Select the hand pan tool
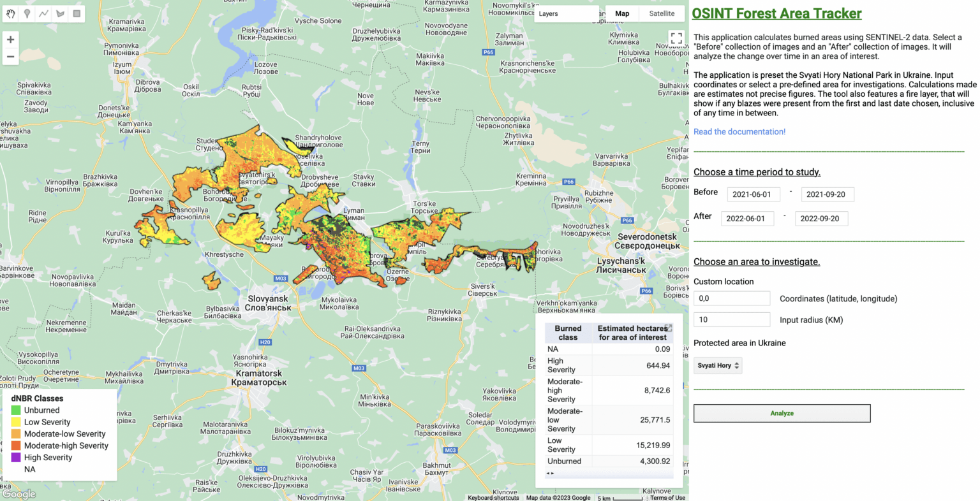980x501 pixels. coord(11,13)
